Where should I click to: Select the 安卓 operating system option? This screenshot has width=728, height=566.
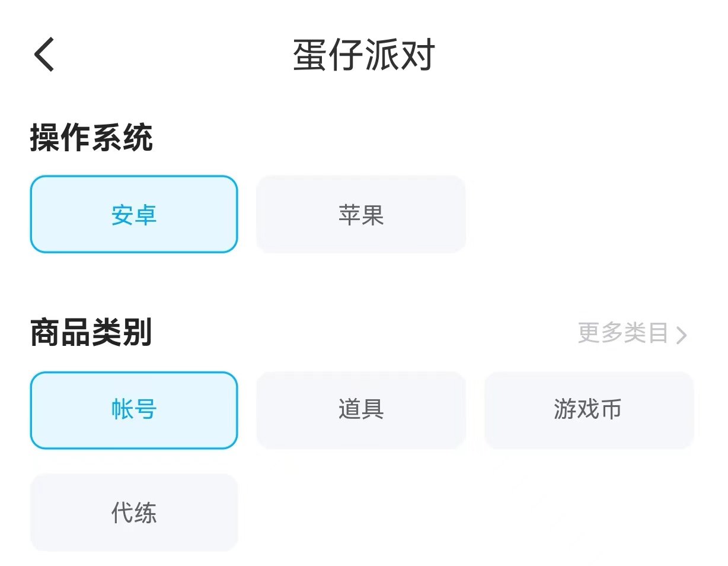click(134, 214)
